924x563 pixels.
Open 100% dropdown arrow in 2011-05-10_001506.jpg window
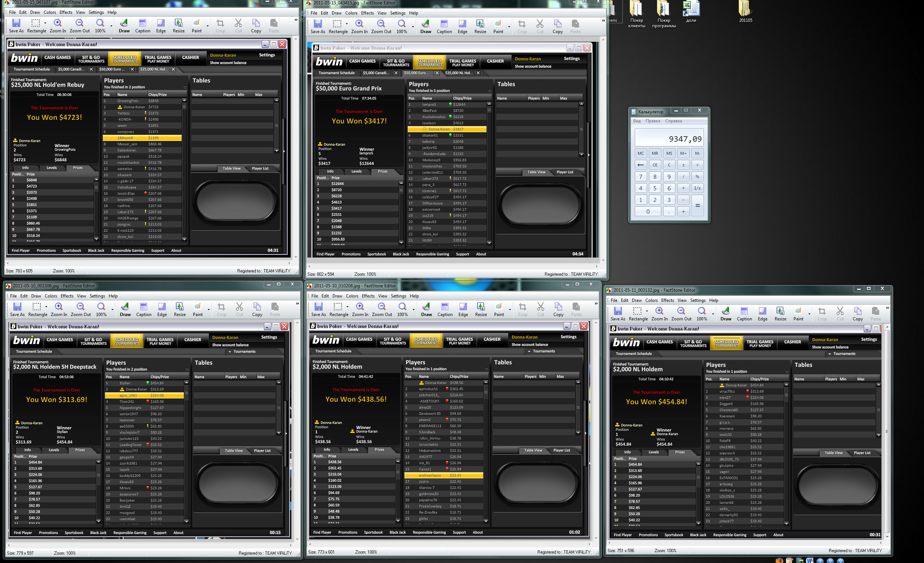(113, 309)
